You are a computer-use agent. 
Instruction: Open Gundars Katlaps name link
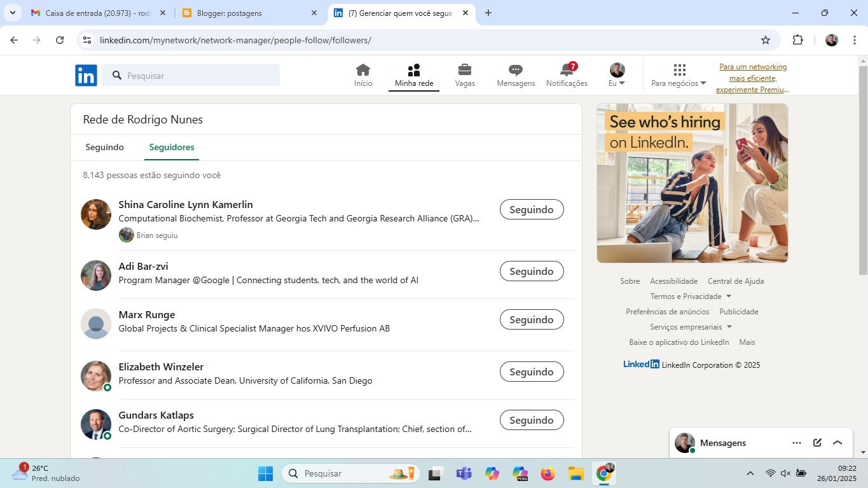156,415
